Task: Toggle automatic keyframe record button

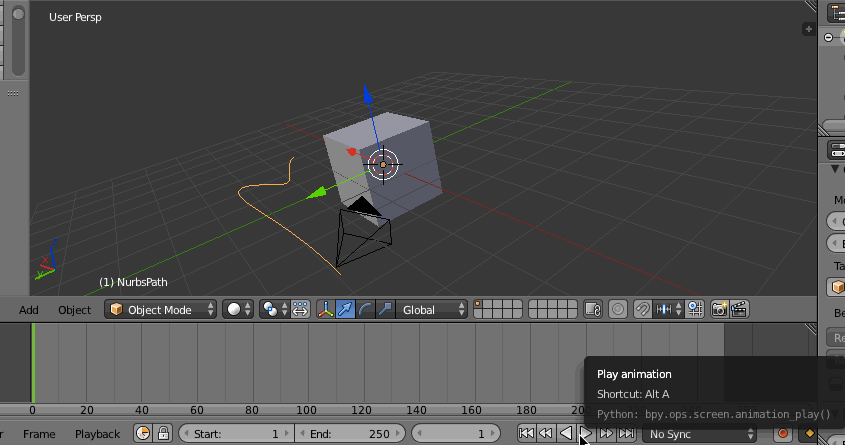Action: pos(783,434)
